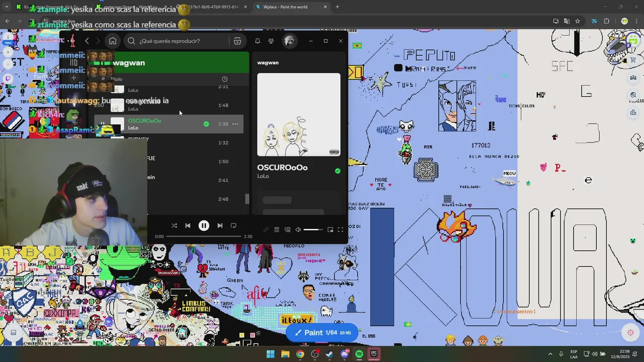Click the track with duration 1:48
Screen dimensions: 644x362
coord(169,105)
